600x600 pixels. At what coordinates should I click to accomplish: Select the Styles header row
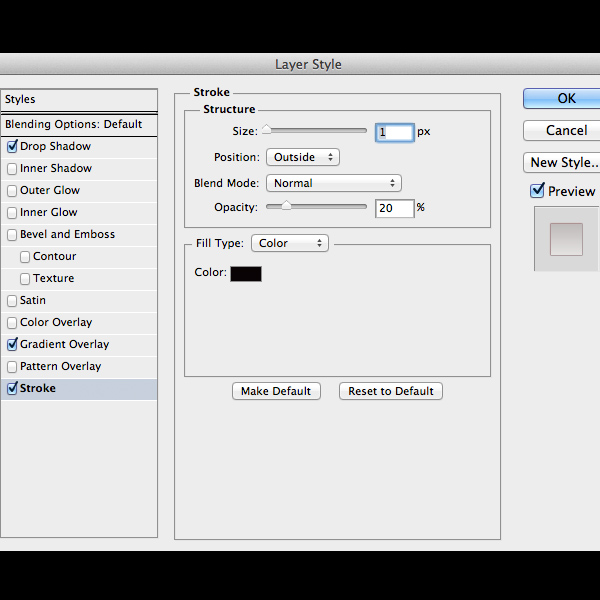pyautogui.click(x=79, y=99)
